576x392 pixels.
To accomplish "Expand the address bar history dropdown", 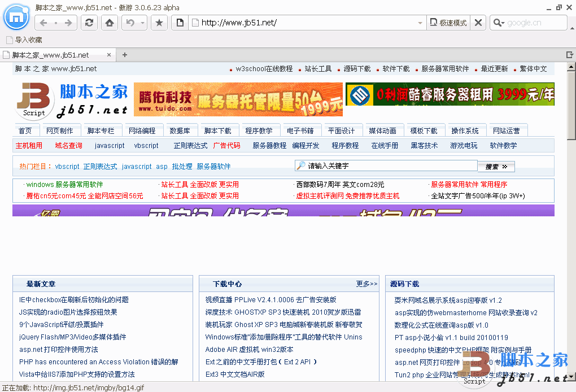I will click(420, 23).
